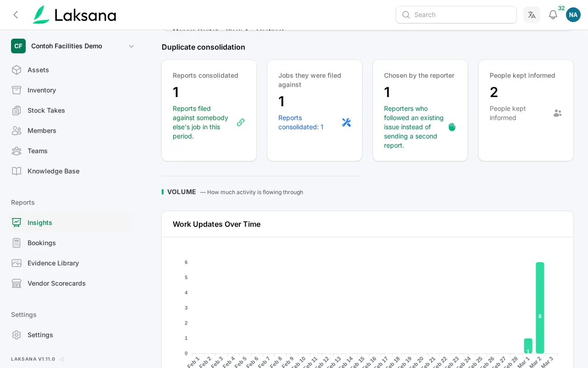Click the Mar 1 bar showing 1
Image resolution: width=588 pixels, height=368 pixels.
coord(528,346)
